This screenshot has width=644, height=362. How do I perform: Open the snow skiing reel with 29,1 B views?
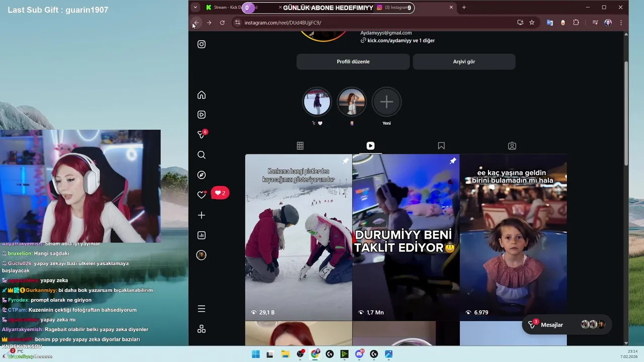point(298,237)
